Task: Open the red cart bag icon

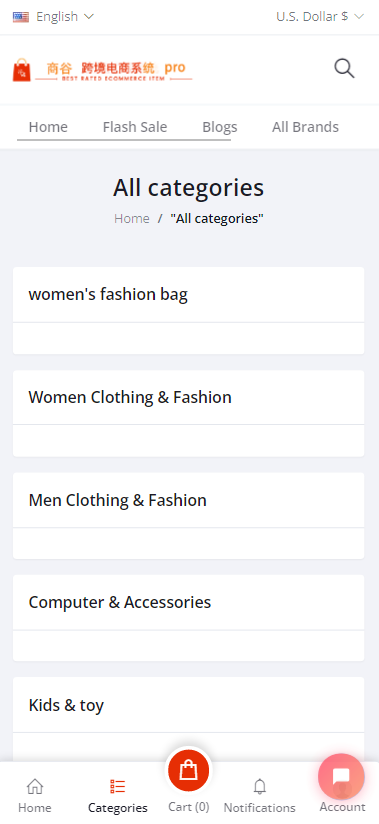Action: click(x=188, y=770)
